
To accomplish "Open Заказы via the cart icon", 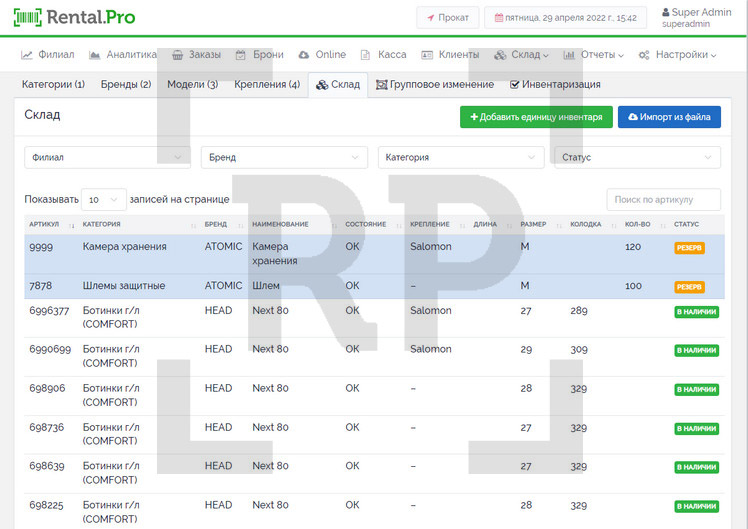I will pos(177,55).
